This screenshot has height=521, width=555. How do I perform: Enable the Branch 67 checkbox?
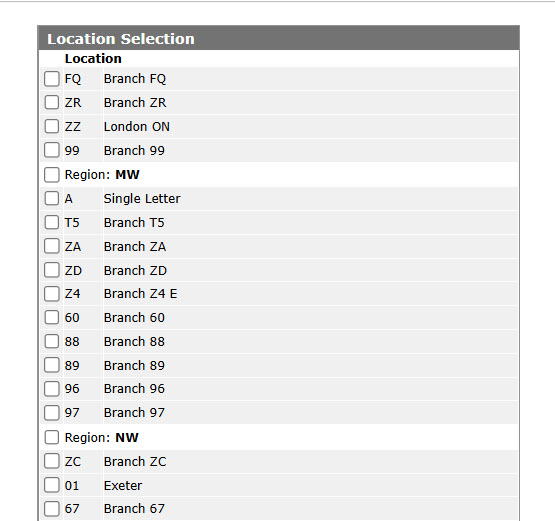pos(52,509)
